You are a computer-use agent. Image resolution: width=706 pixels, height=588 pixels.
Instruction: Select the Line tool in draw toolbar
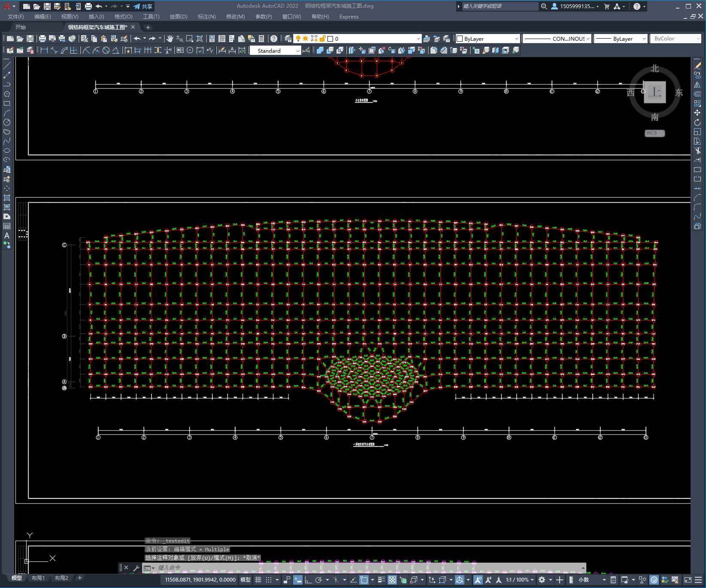click(x=7, y=66)
